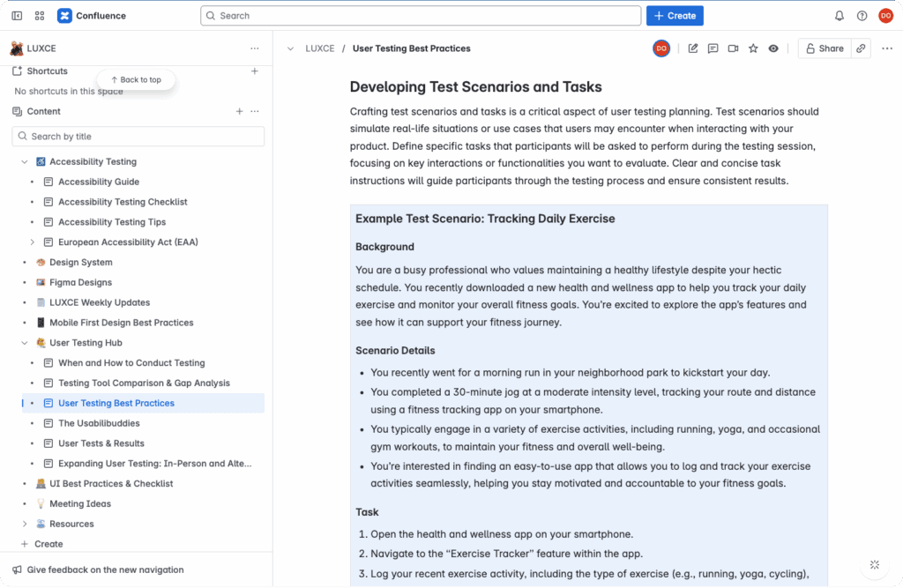903x588 pixels.
Task: Click the Share button
Action: pyautogui.click(x=823, y=48)
